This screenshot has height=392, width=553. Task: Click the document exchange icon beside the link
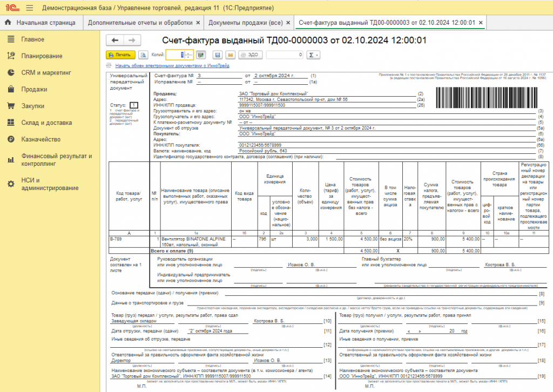point(109,65)
